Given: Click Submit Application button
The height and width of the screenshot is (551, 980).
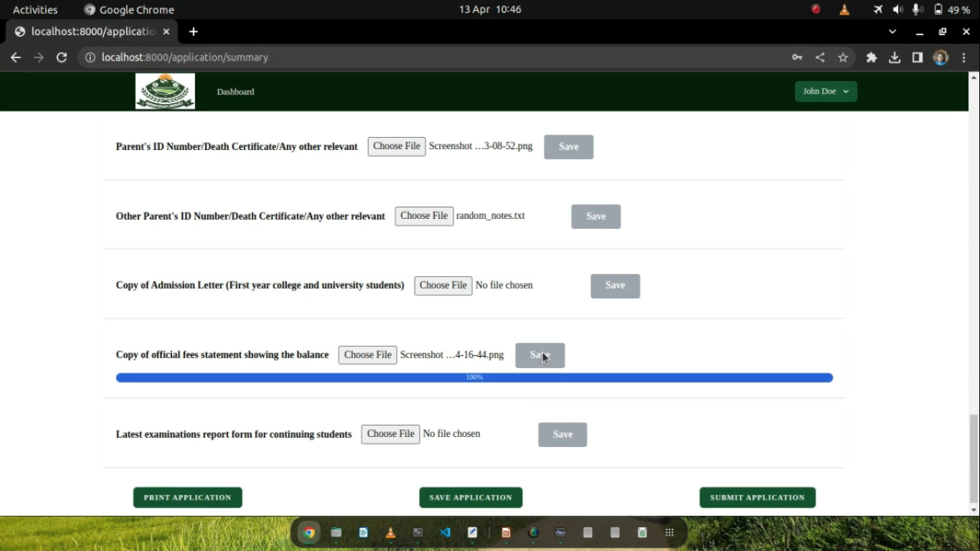Looking at the screenshot, I should [757, 496].
